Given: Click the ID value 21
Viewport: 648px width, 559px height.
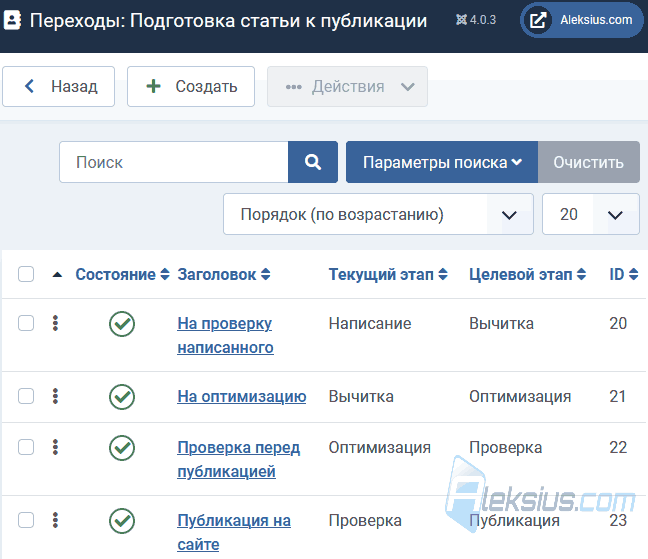Looking at the screenshot, I should click(618, 397).
